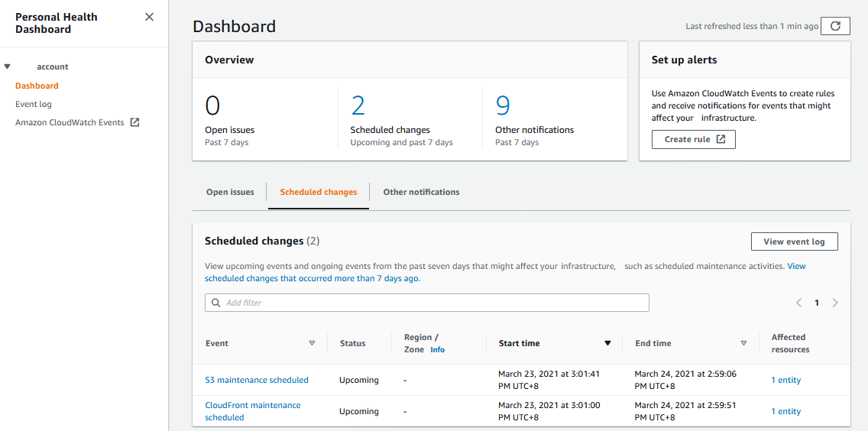The height and width of the screenshot is (431, 868).
Task: Collapse the account tree section
Action: (7, 66)
